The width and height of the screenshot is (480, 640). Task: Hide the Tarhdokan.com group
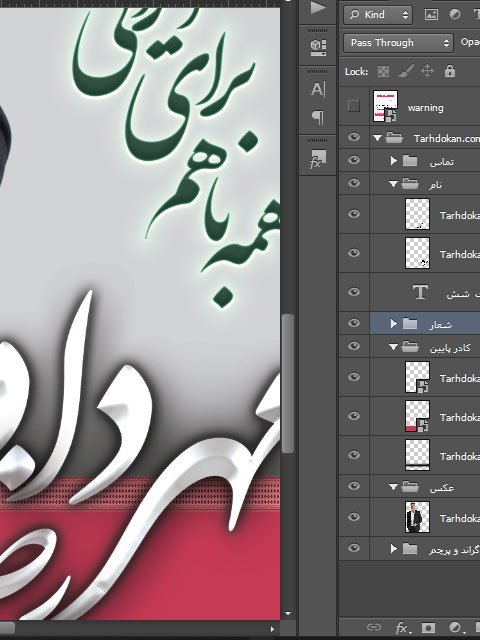[x=354, y=137]
